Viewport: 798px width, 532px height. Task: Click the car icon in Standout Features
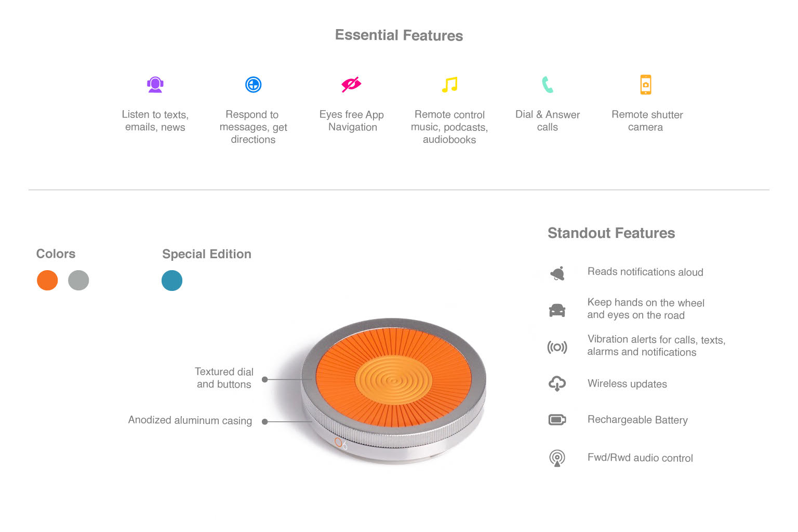coord(557,310)
